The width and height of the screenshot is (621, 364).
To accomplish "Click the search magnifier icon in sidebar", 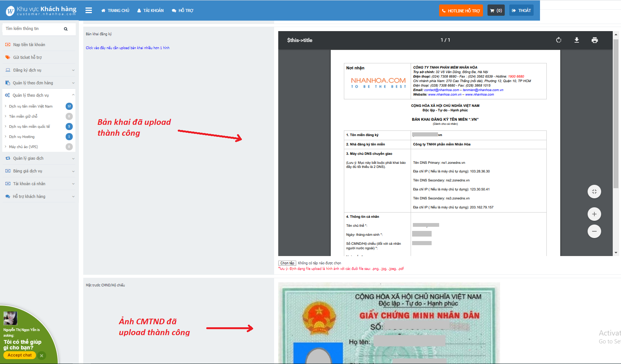I will [x=66, y=29].
